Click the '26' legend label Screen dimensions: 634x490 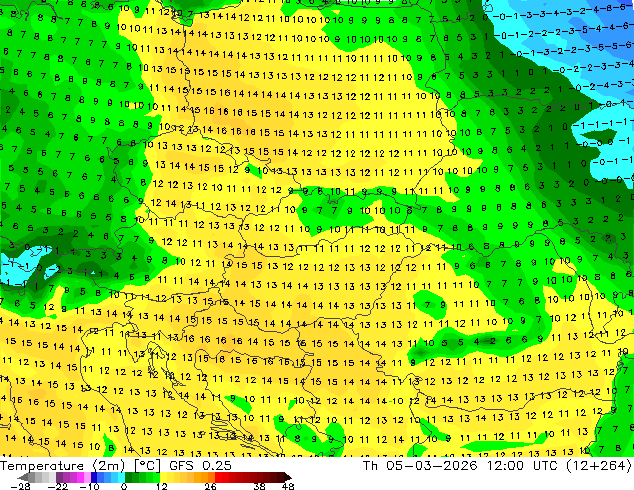point(210,486)
